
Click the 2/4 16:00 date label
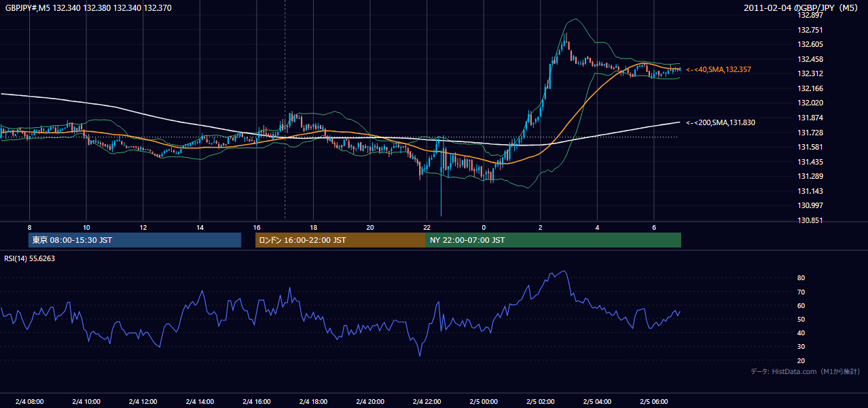tap(257, 401)
